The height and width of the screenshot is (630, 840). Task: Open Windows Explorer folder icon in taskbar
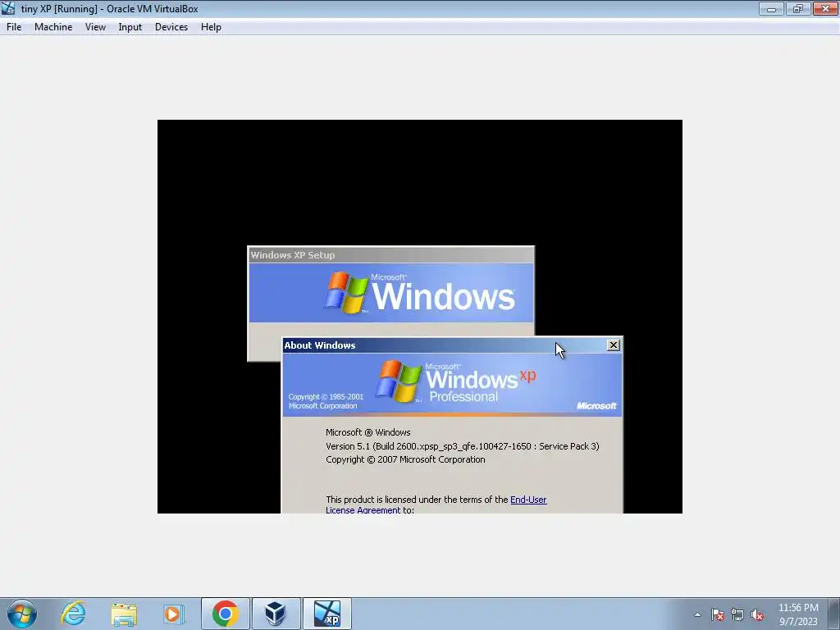tap(124, 614)
